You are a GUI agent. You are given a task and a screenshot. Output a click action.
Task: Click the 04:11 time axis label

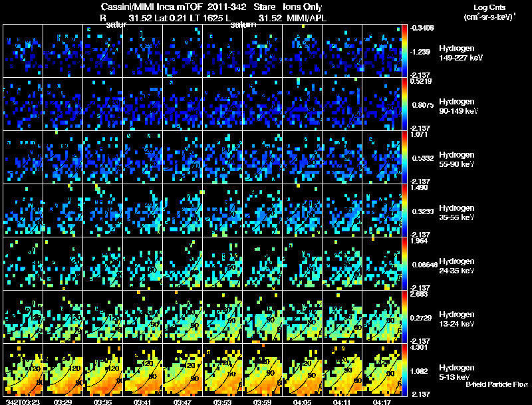342,402
